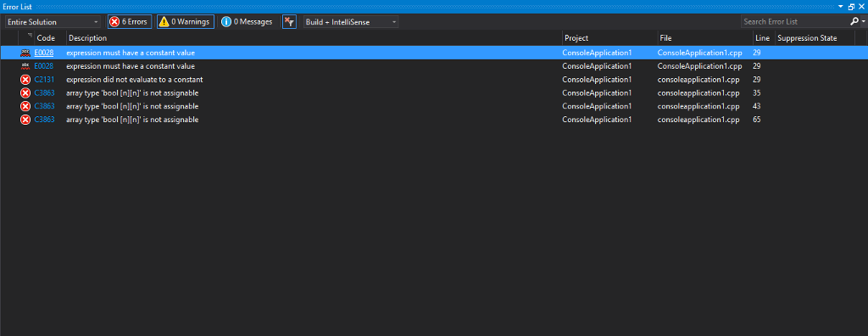Maximize the Error List panel

[x=851, y=7]
